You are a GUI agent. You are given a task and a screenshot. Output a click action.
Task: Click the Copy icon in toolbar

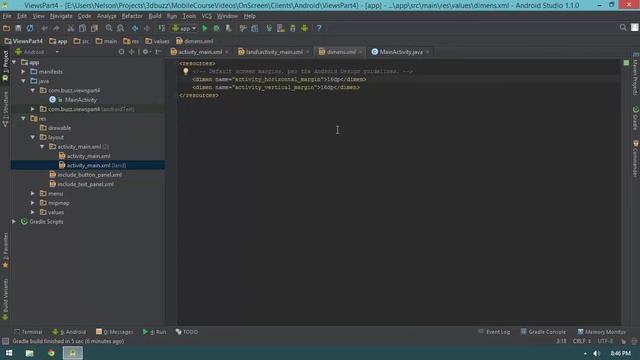pyautogui.click(x=82, y=28)
